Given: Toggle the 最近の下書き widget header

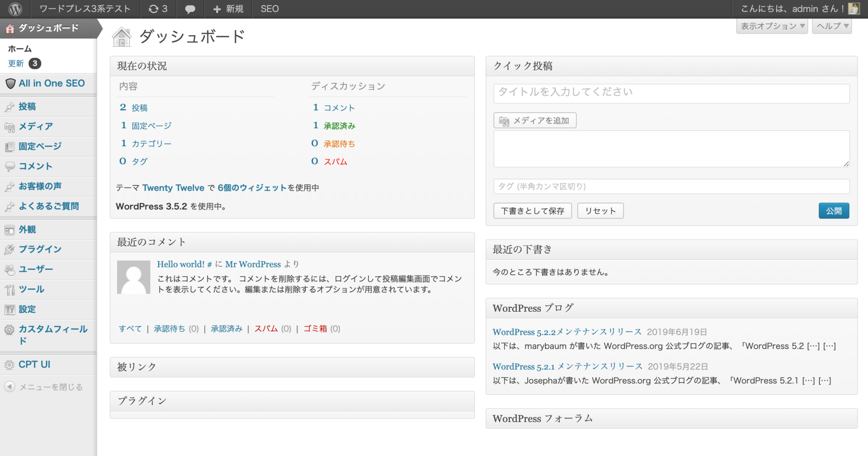Looking at the screenshot, I should click(671, 249).
